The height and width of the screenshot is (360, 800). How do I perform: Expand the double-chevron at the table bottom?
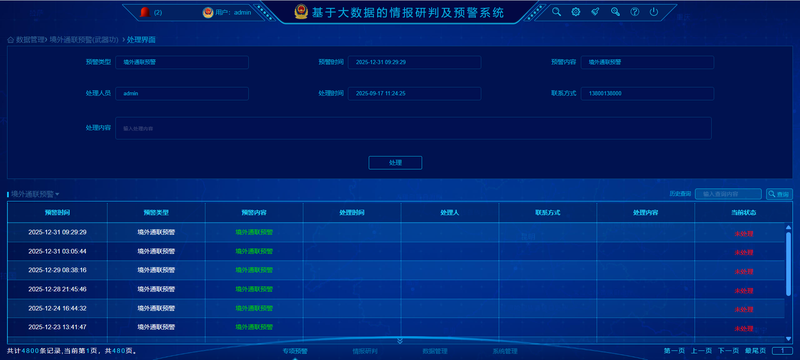pos(400,341)
